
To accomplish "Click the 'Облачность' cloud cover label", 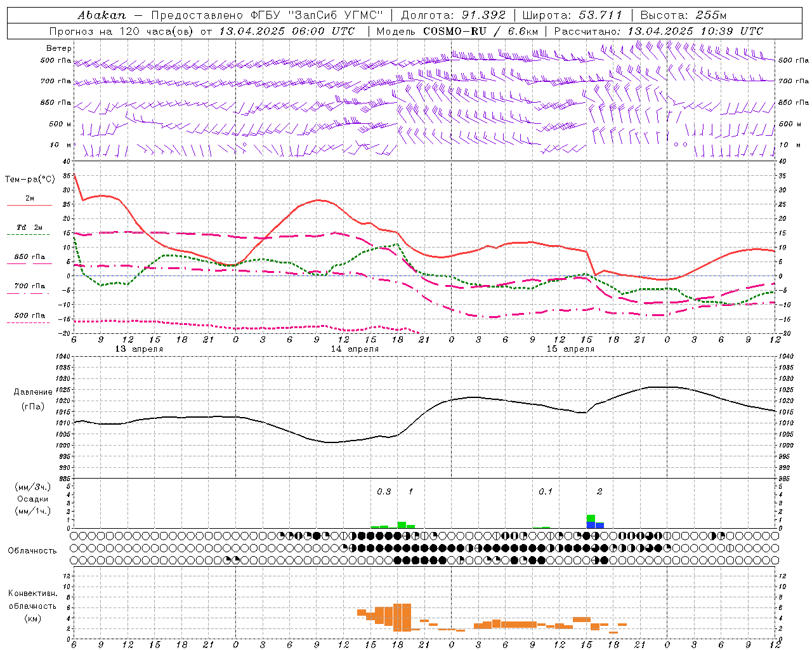I will click(32, 550).
